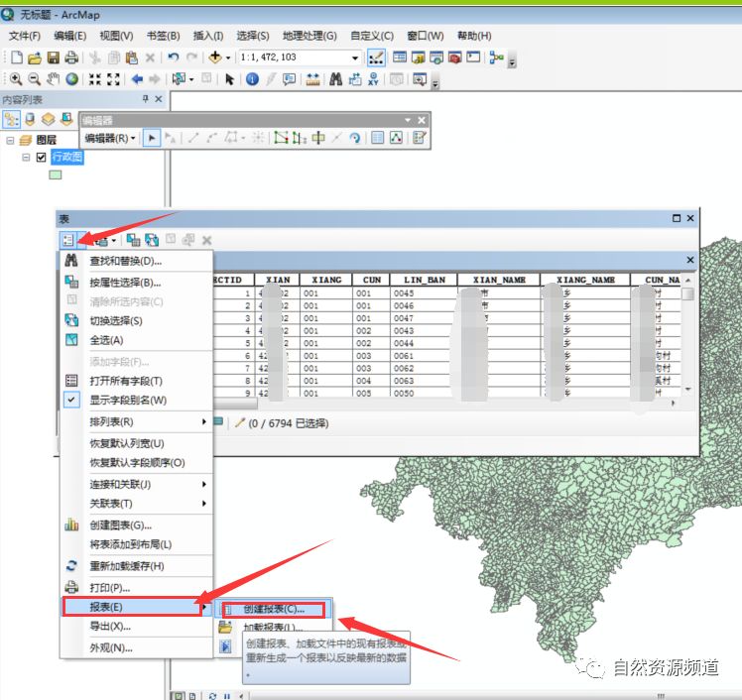The image size is (742, 700).
Task: Click the Find binoculars icon in toolbar
Action: [336, 79]
